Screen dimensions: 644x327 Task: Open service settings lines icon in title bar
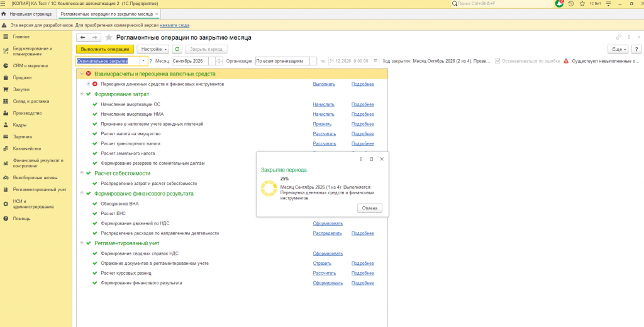(x=609, y=3)
